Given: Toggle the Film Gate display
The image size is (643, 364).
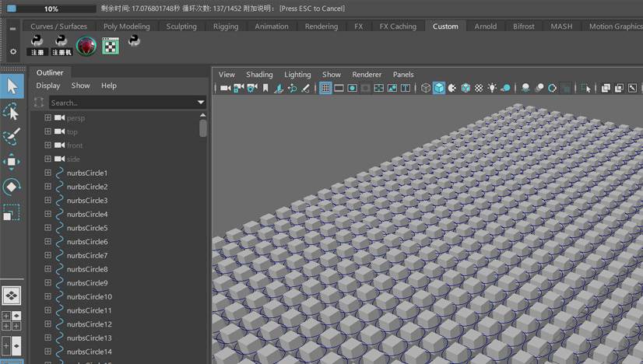Looking at the screenshot, I should 339,88.
